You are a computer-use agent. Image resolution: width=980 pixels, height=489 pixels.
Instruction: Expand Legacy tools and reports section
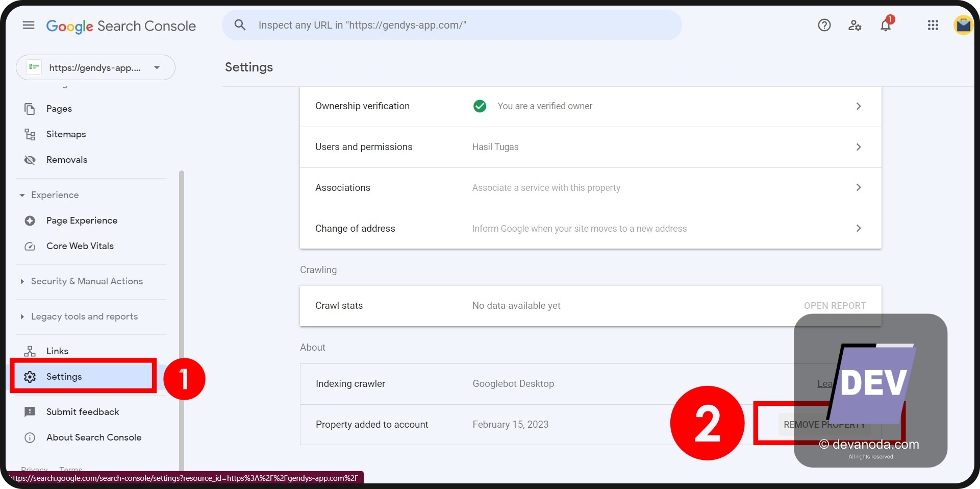tap(22, 316)
